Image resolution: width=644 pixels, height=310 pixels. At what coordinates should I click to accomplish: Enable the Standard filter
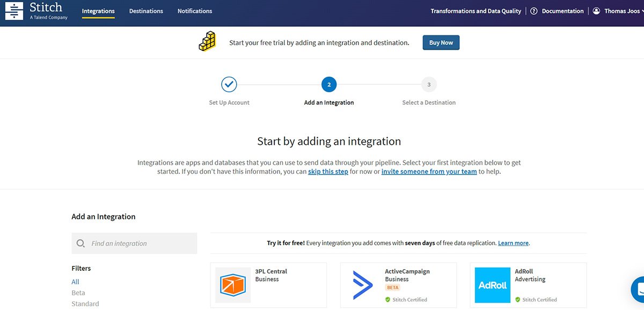[85, 304]
